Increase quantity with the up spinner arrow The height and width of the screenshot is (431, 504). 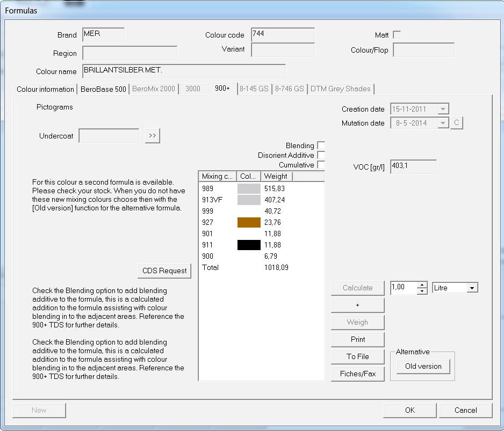click(422, 285)
